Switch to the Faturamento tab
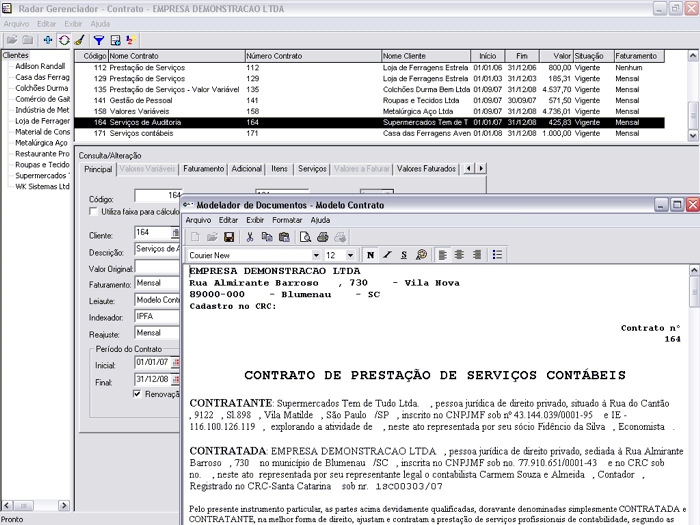Image resolution: width=700 pixels, height=525 pixels. 203,169
